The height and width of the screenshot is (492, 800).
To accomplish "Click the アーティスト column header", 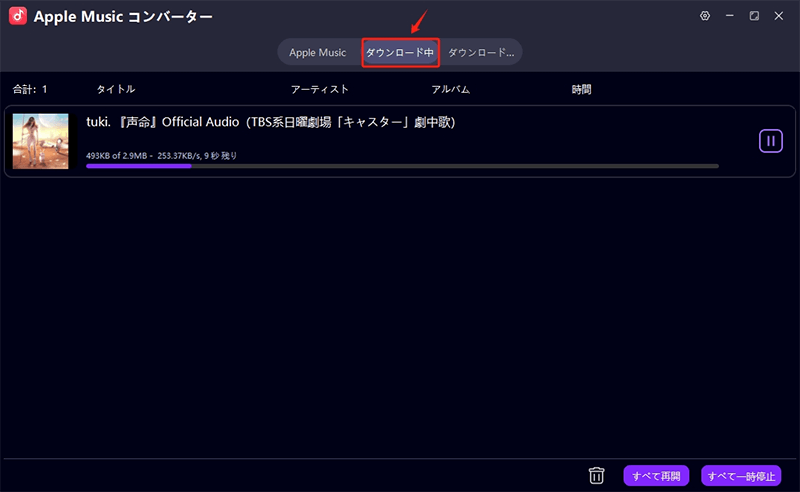I will coord(319,90).
